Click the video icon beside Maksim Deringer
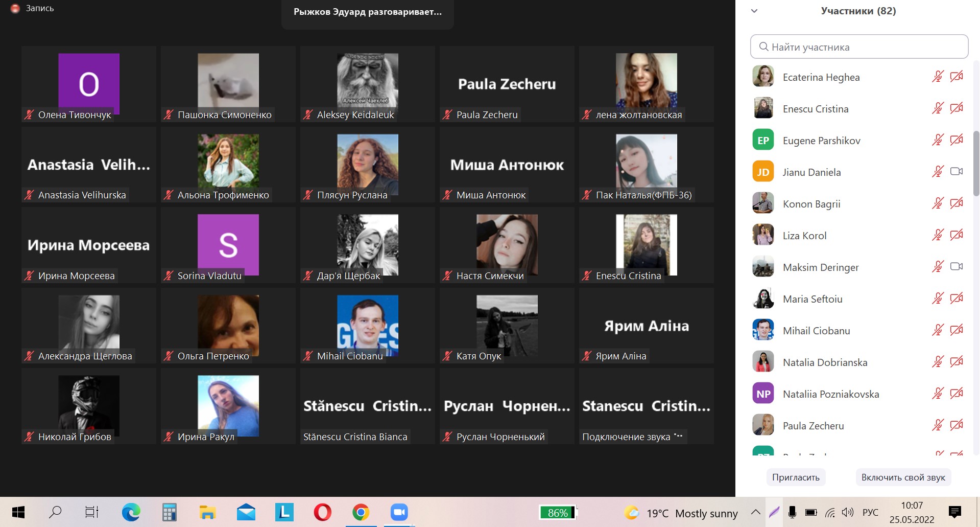Screen dimensions: 980x527 coord(956,267)
